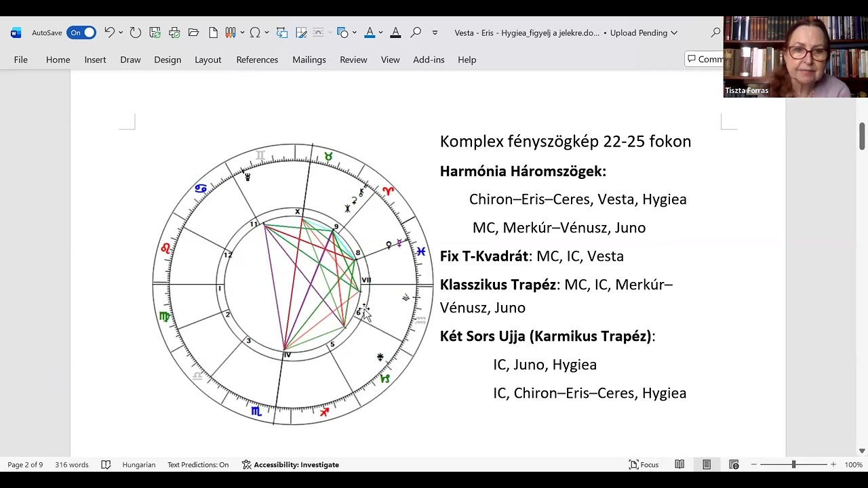Click the Undo arrow icon
This screenshot has height=488, width=868.
[109, 33]
